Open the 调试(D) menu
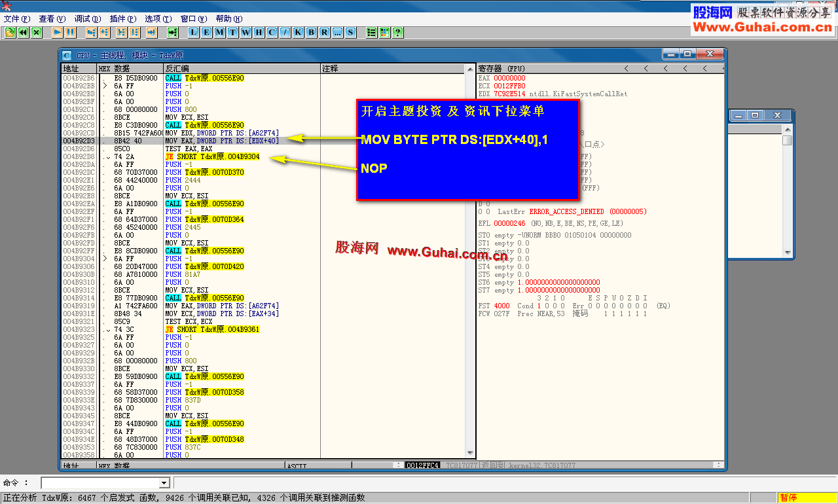 click(88, 19)
